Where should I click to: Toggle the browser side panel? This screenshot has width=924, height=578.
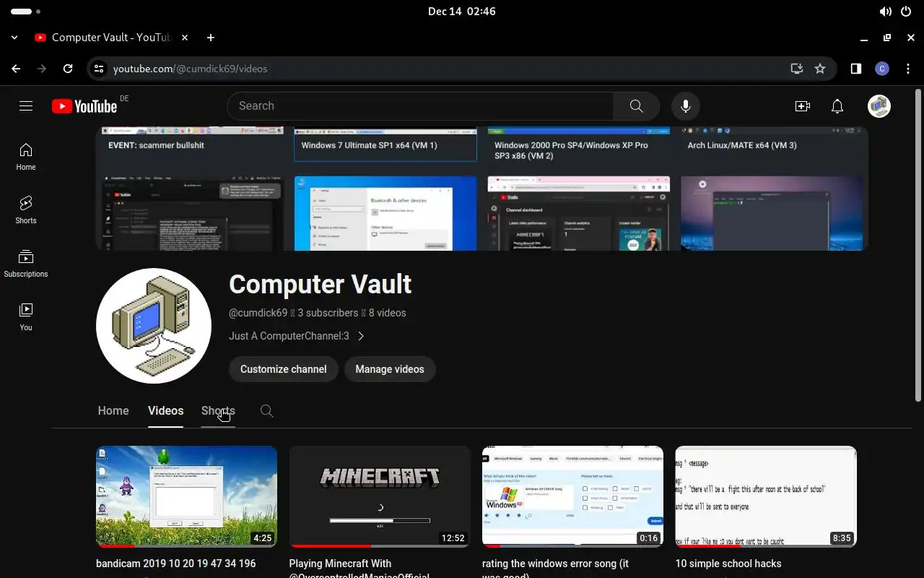(x=855, y=69)
